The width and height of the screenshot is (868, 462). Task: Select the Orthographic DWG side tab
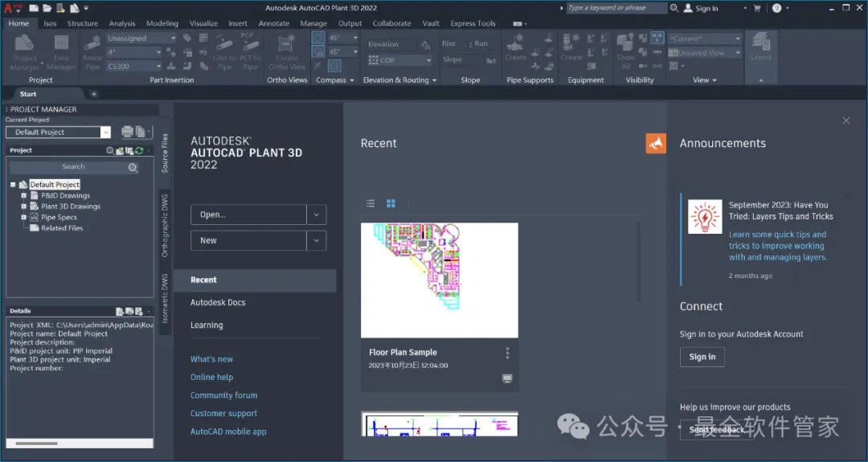point(165,226)
